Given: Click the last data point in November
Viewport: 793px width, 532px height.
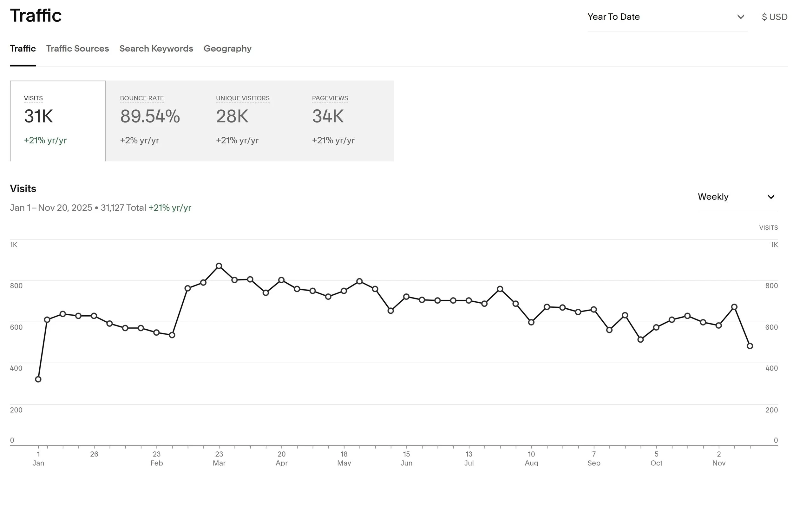Looking at the screenshot, I should (x=750, y=346).
